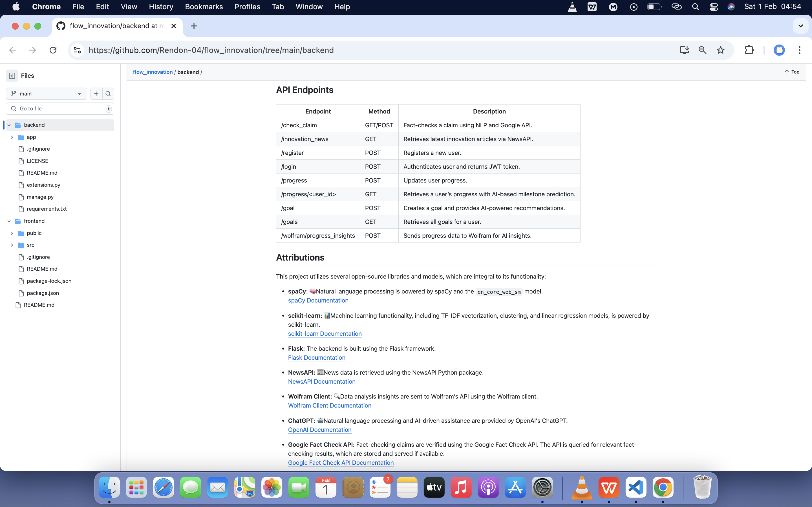Open a new browser tab
Viewport: 812px width, 507px height.
(x=194, y=26)
